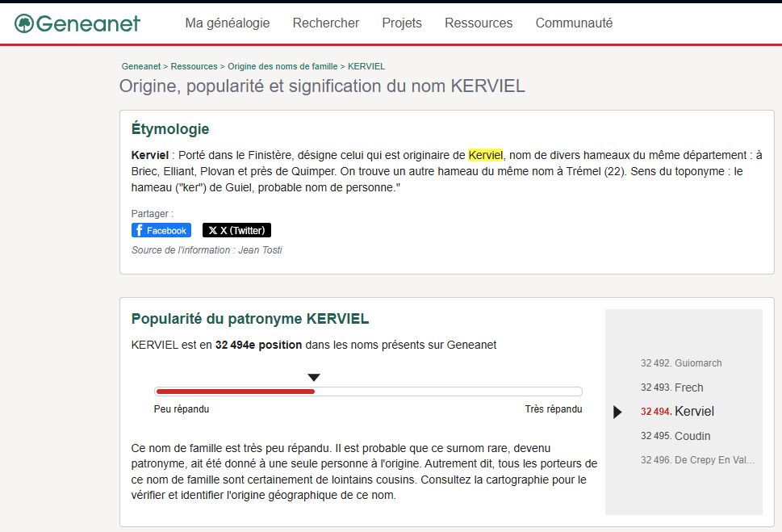Share on X (Twitter) button
Viewport: 782px width, 532px height.
point(236,230)
